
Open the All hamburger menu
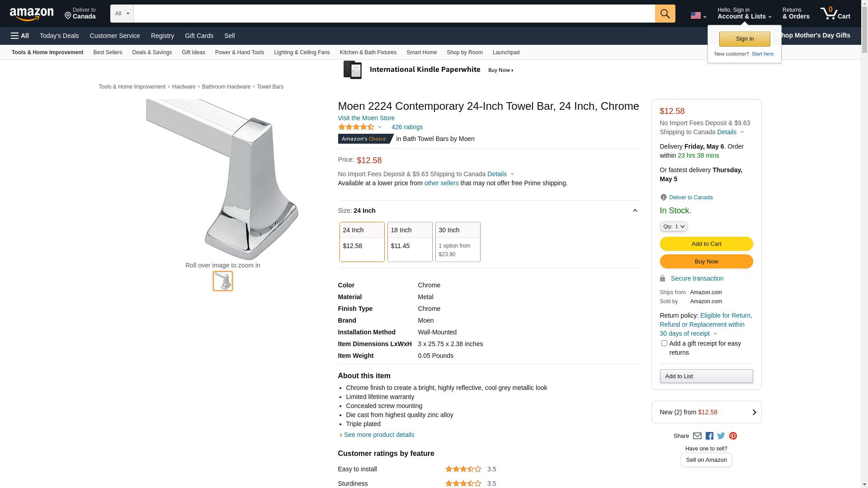(20, 36)
